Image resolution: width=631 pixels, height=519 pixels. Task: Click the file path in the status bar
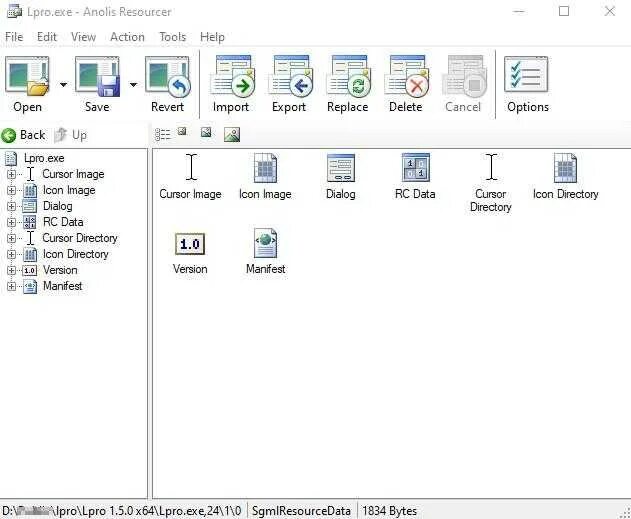coord(122,511)
